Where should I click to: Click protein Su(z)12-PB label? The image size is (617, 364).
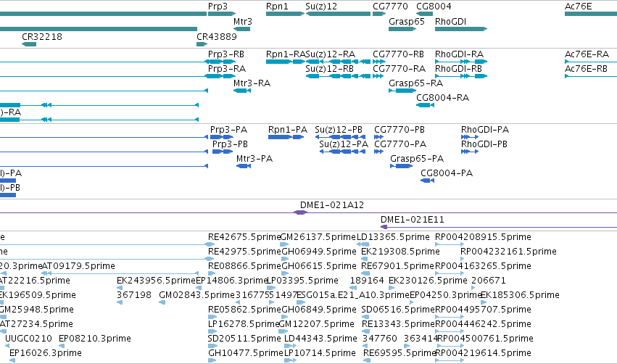(x=339, y=130)
